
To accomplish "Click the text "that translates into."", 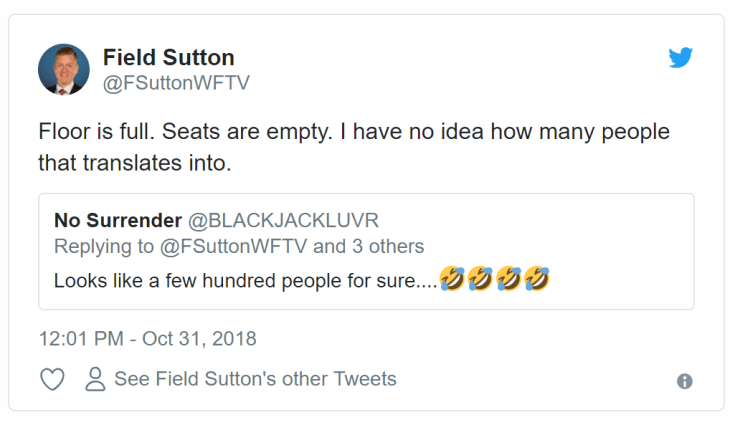I will (134, 161).
